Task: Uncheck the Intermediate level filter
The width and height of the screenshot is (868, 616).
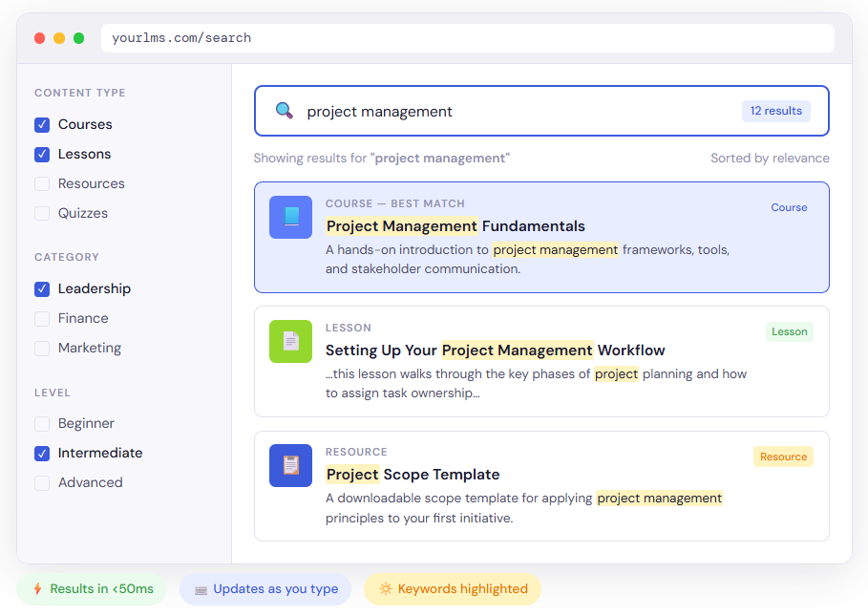Action: click(41, 453)
